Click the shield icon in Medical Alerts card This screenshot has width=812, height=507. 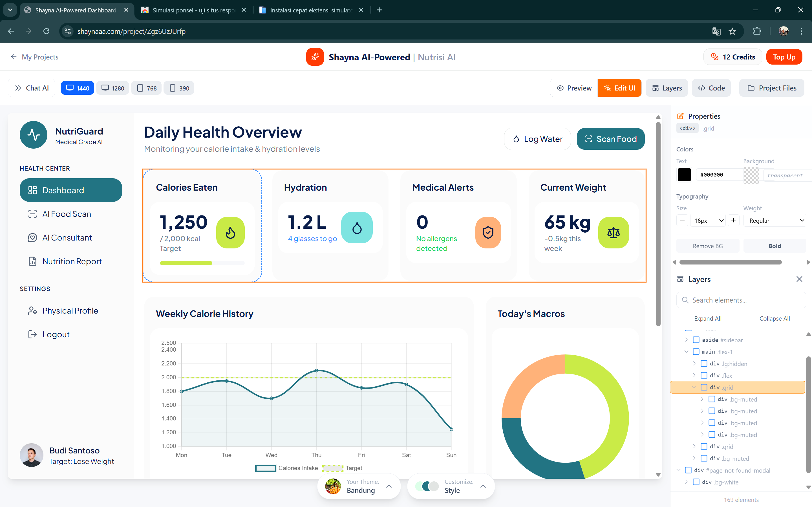pyautogui.click(x=488, y=232)
